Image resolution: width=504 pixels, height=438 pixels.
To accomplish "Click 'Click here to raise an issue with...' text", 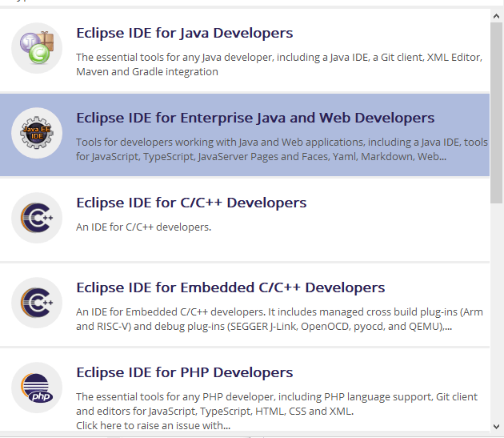I will click(153, 426).
